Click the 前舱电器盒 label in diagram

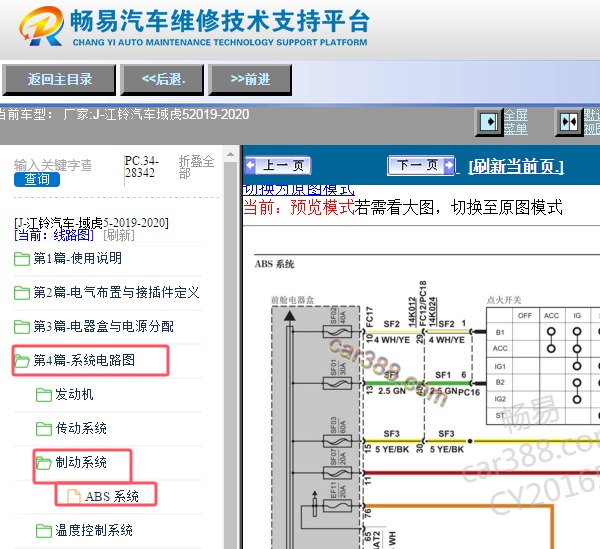[292, 300]
